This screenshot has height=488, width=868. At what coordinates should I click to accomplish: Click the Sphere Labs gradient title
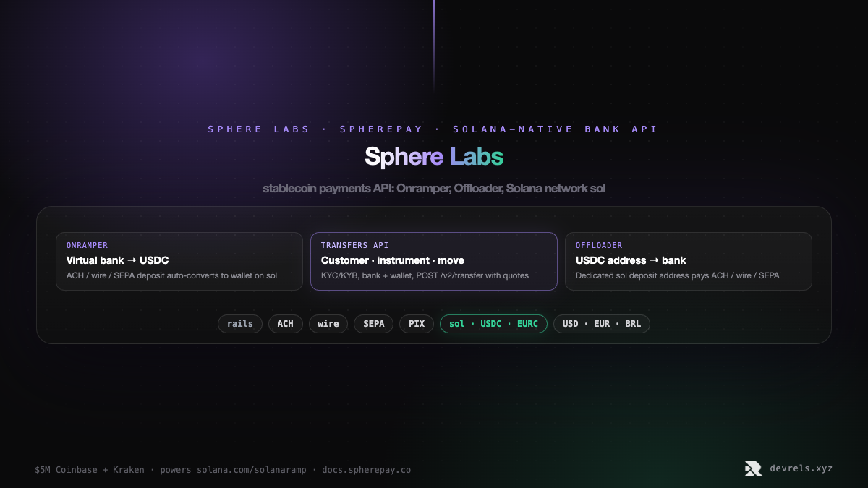point(434,156)
